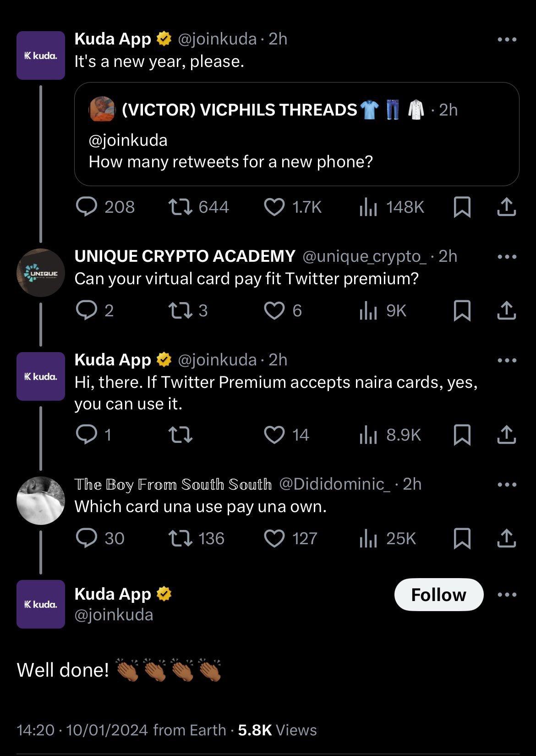Retweet the reply with 136 retweets
Viewport: 536px width, 756px height.
click(180, 538)
